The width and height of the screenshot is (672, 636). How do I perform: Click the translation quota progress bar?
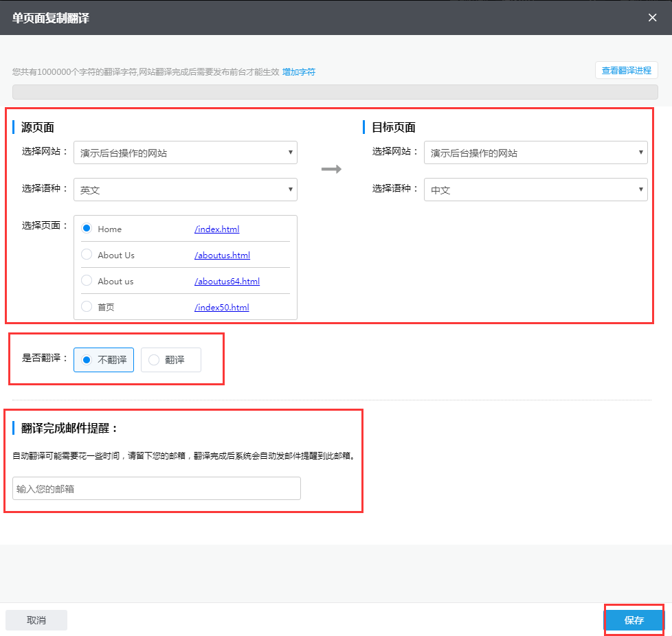pyautogui.click(x=335, y=91)
